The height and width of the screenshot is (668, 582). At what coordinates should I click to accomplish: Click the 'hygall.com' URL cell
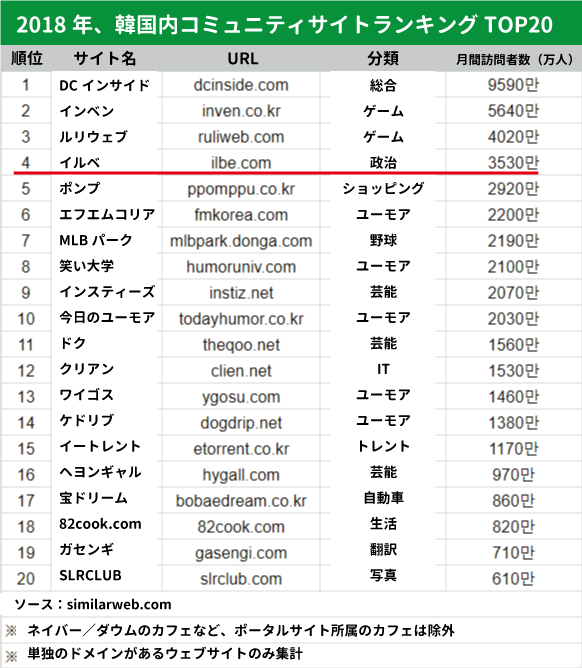tap(241, 475)
